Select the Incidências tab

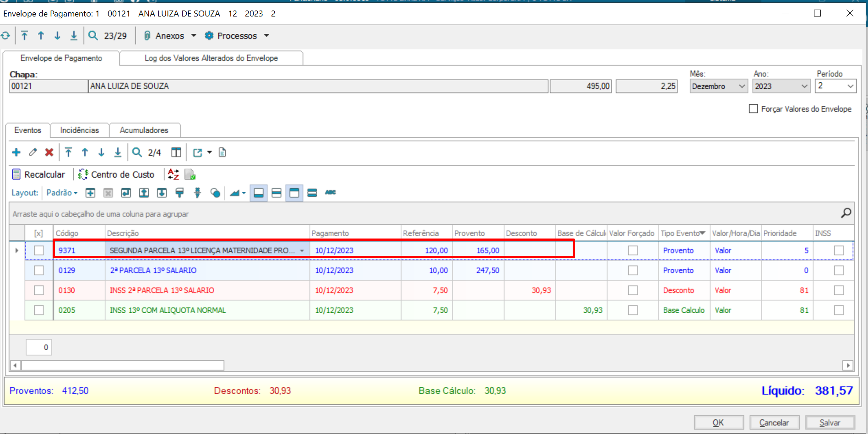pos(80,130)
